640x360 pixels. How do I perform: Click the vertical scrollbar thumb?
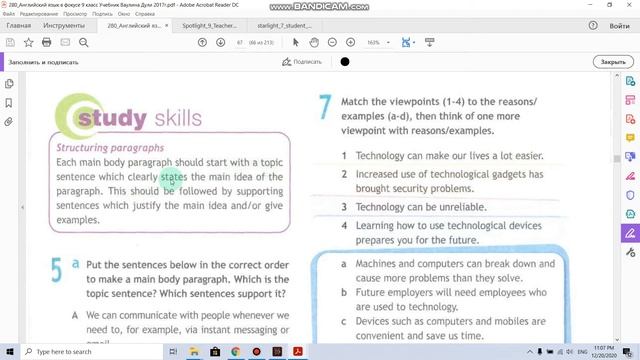617,158
